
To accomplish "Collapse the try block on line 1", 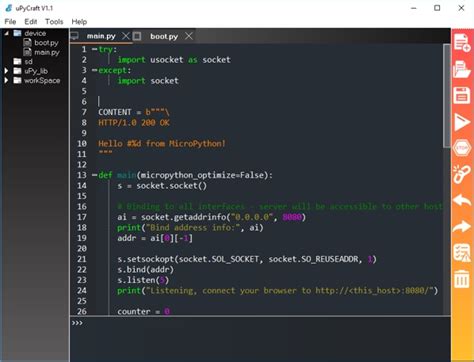I will point(95,49).
